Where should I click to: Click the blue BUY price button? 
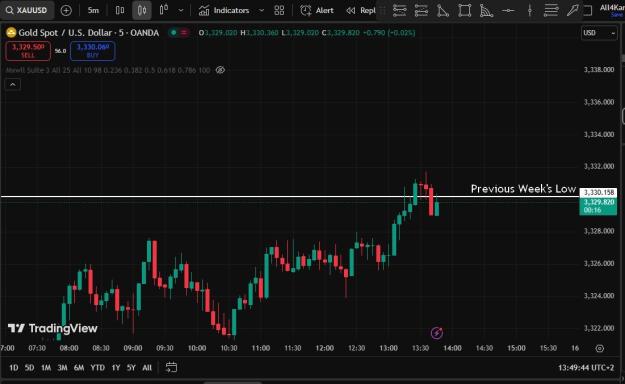pos(92,51)
